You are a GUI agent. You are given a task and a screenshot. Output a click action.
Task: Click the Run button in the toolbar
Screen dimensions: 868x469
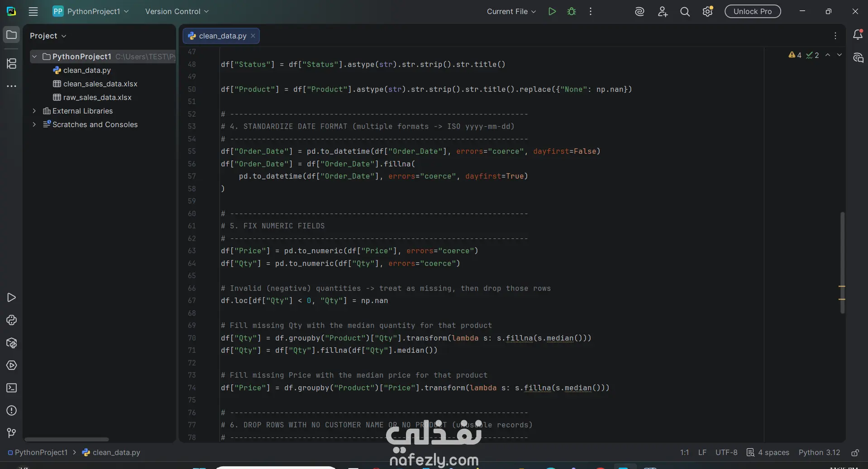click(x=552, y=11)
